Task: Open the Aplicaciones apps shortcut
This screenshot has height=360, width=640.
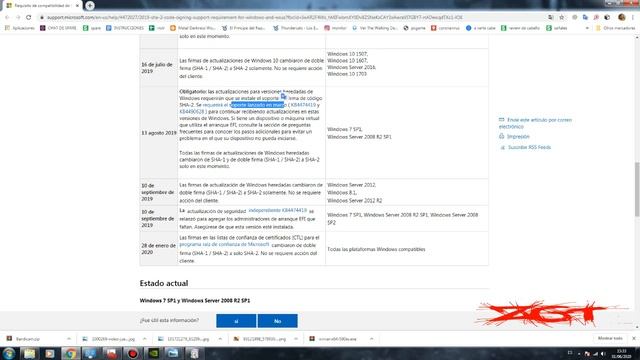Action: point(20,28)
